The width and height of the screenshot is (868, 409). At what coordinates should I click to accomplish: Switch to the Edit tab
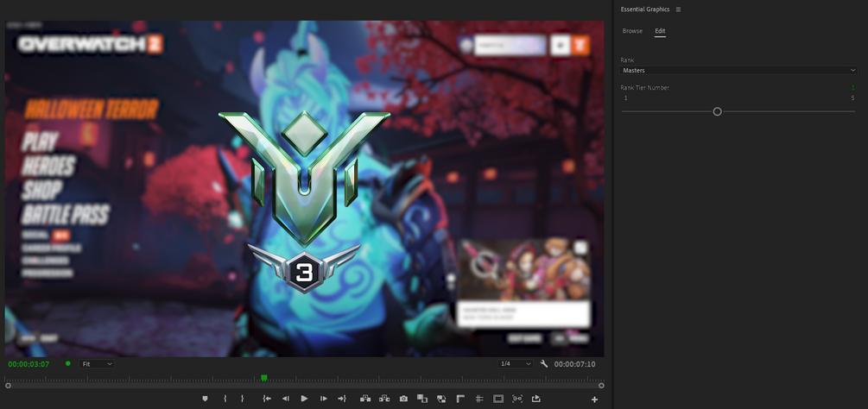660,31
